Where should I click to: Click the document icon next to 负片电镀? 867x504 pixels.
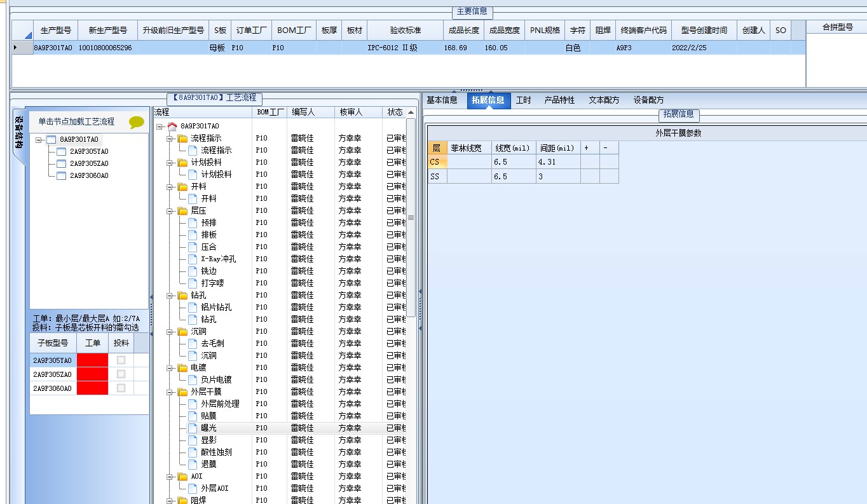click(x=193, y=380)
